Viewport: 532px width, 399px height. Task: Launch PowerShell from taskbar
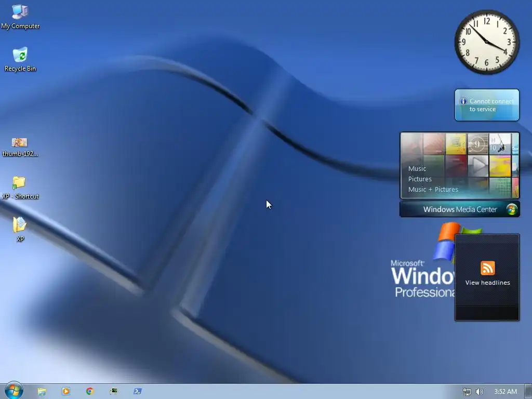tap(137, 391)
